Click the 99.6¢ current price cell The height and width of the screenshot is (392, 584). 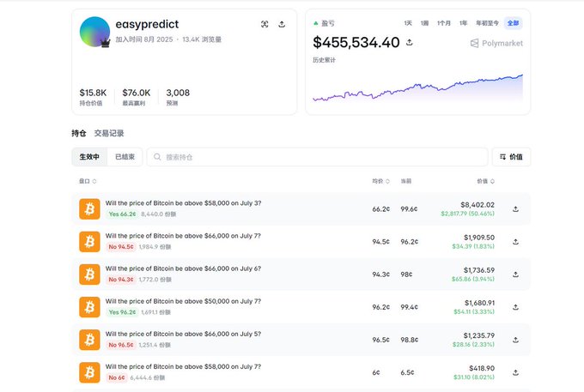pyautogui.click(x=409, y=209)
